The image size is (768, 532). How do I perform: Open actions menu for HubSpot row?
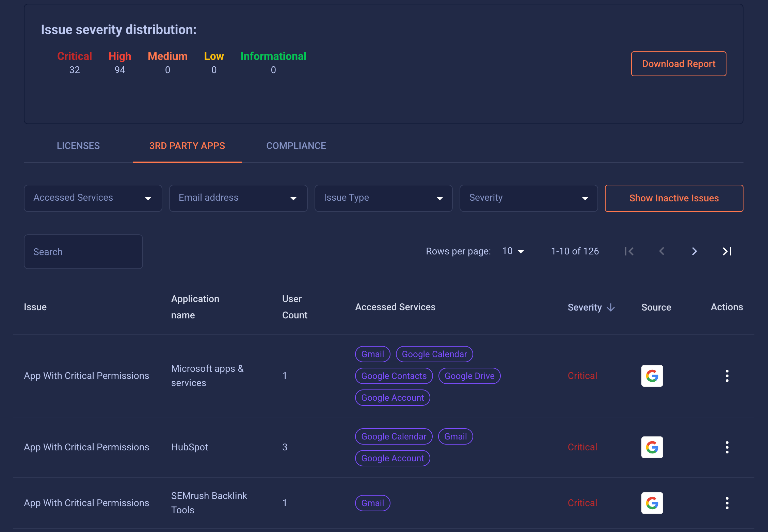727,447
